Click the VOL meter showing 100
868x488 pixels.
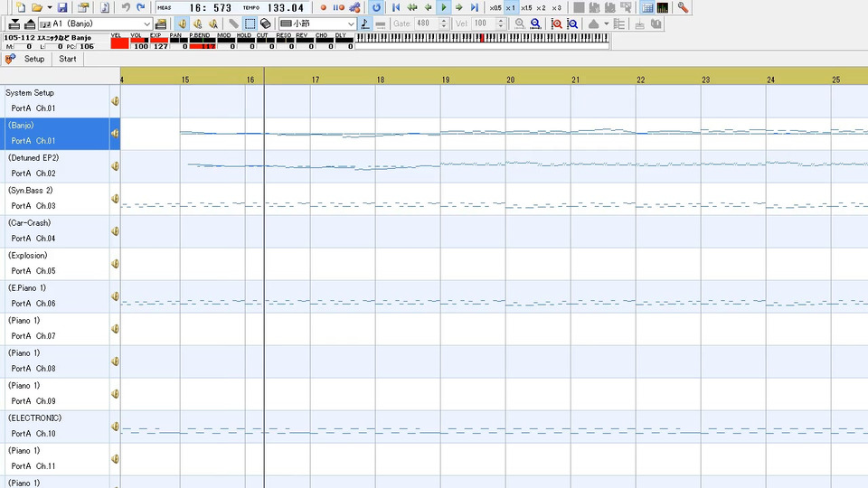click(x=139, y=42)
